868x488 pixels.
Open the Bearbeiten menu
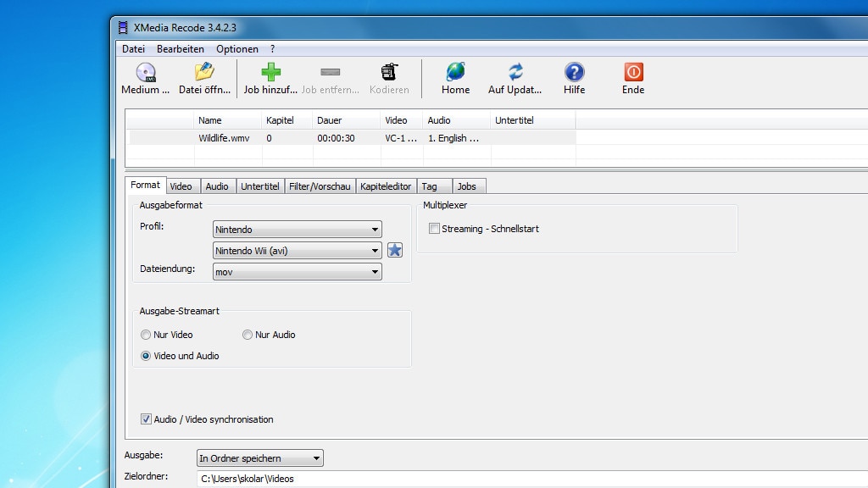point(180,49)
